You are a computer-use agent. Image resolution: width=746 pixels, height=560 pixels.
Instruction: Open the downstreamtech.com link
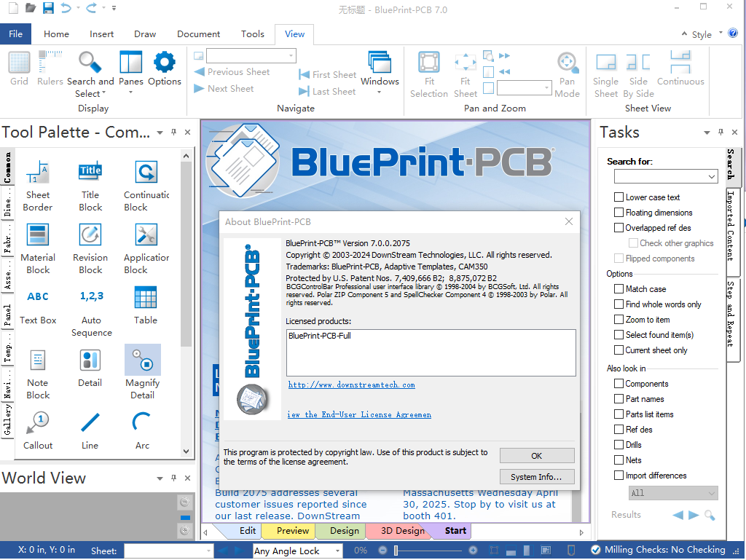pyautogui.click(x=351, y=385)
